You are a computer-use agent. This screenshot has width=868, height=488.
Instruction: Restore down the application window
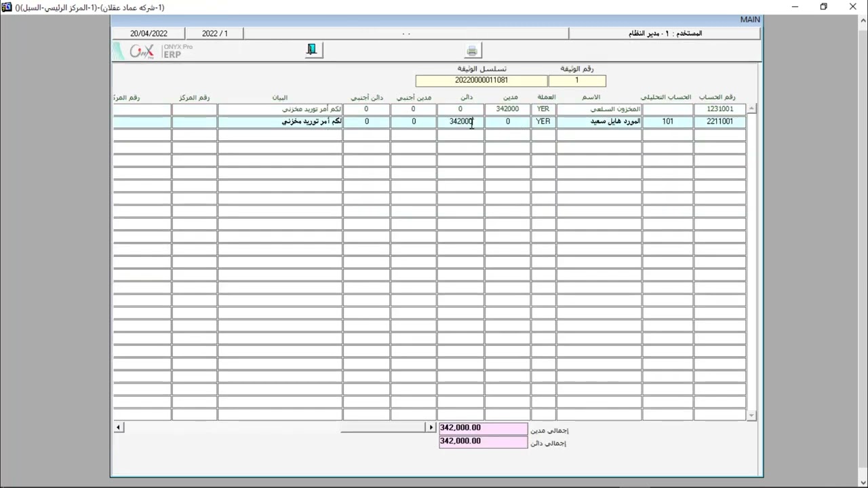(x=823, y=7)
